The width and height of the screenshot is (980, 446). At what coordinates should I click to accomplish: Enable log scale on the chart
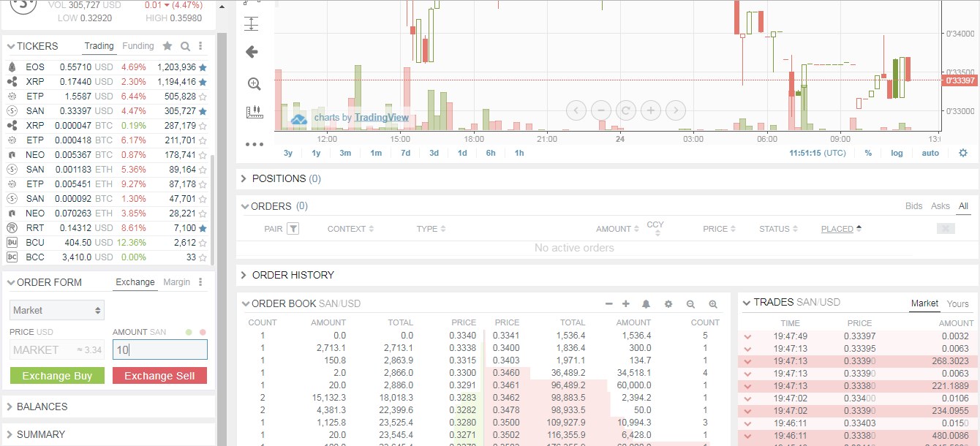[x=897, y=153]
